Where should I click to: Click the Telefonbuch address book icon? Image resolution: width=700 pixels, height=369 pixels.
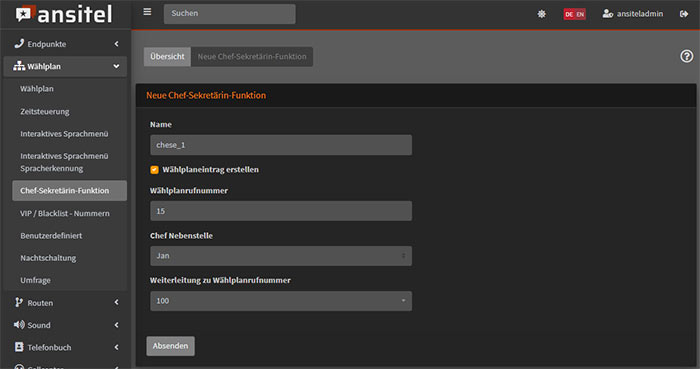click(x=19, y=347)
